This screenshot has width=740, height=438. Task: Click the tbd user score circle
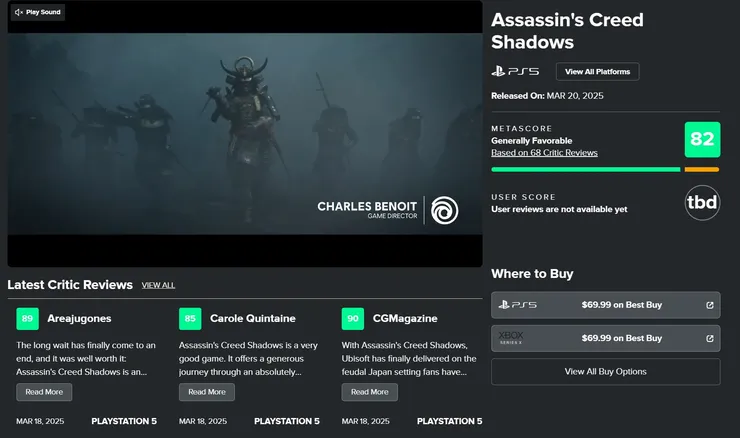702,202
